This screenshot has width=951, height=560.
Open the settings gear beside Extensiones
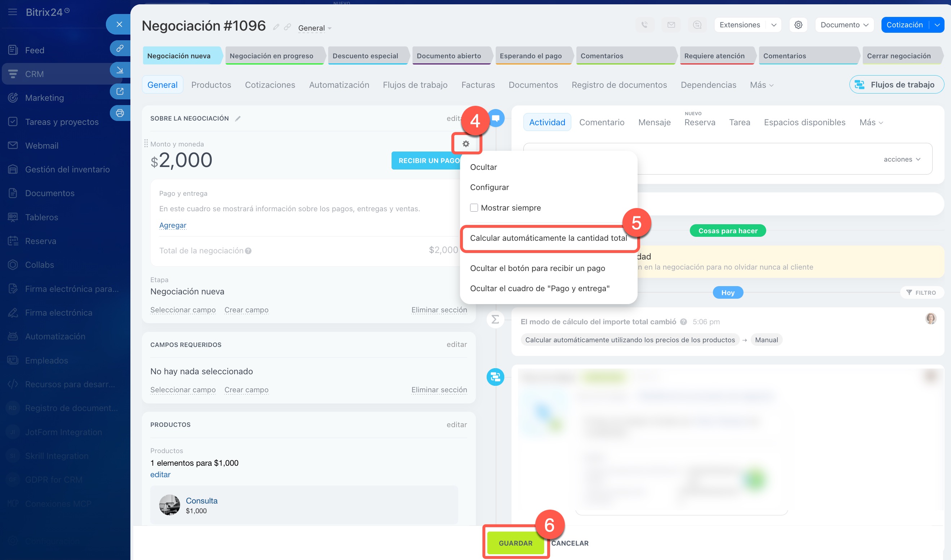pos(798,25)
